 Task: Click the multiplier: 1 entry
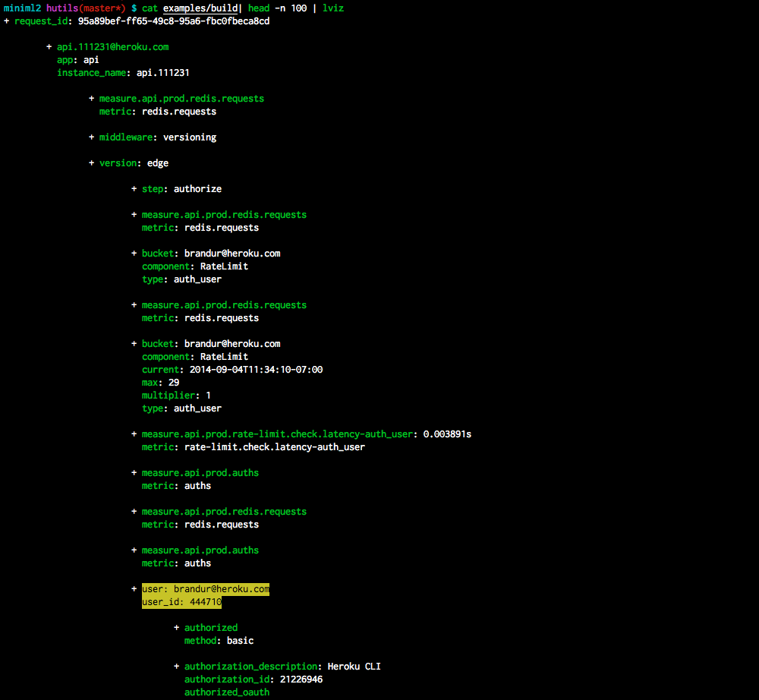[x=176, y=396]
